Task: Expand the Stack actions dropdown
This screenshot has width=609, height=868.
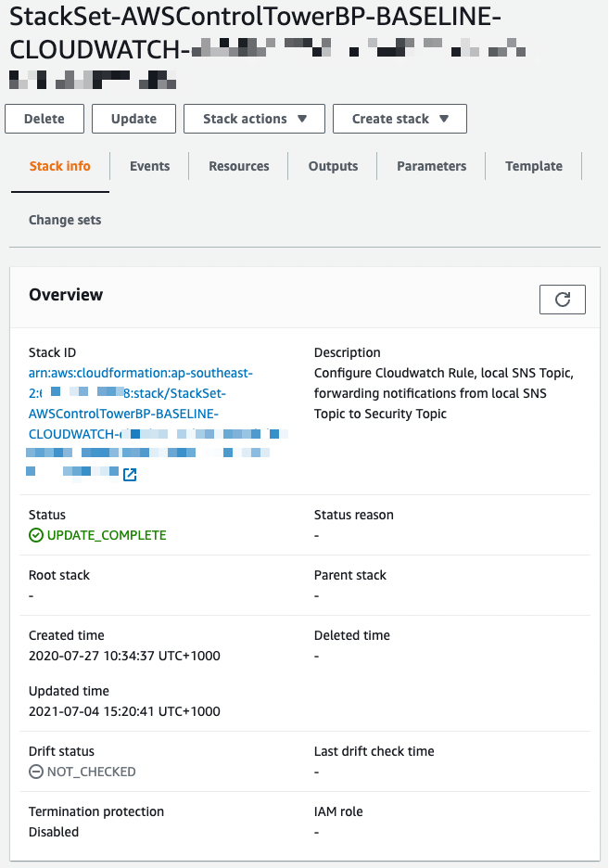Action: point(255,119)
